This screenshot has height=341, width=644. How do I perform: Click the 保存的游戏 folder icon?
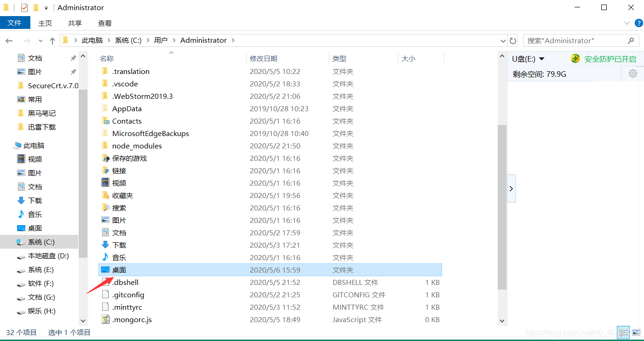[105, 158]
